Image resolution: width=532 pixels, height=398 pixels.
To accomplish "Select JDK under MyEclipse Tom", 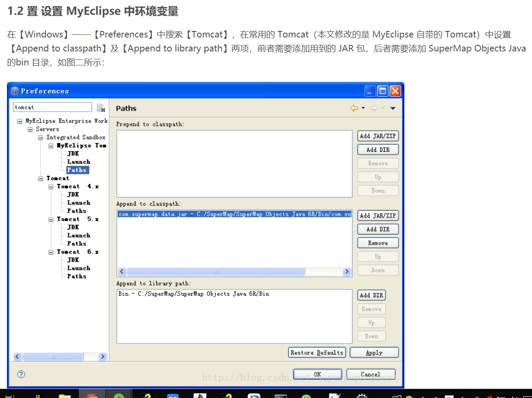I will [73, 153].
